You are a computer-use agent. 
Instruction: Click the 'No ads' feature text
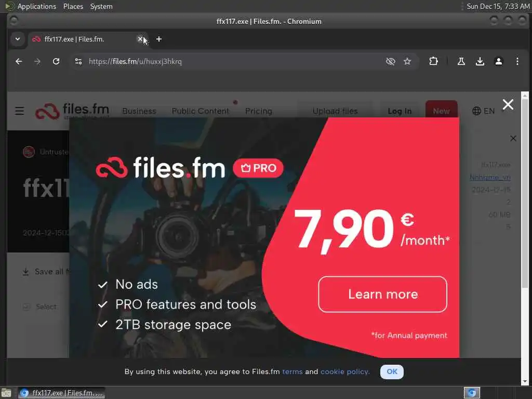coord(137,284)
